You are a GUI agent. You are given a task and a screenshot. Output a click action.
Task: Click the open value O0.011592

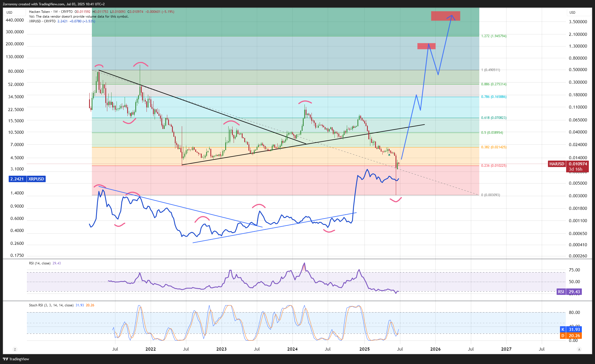coord(83,12)
